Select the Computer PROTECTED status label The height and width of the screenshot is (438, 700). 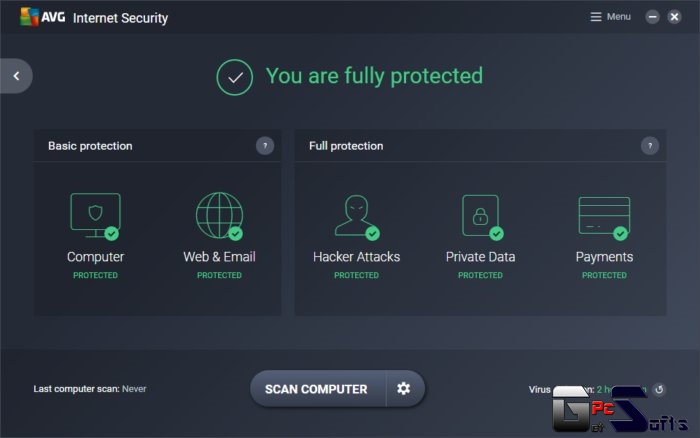pyautogui.click(x=95, y=275)
